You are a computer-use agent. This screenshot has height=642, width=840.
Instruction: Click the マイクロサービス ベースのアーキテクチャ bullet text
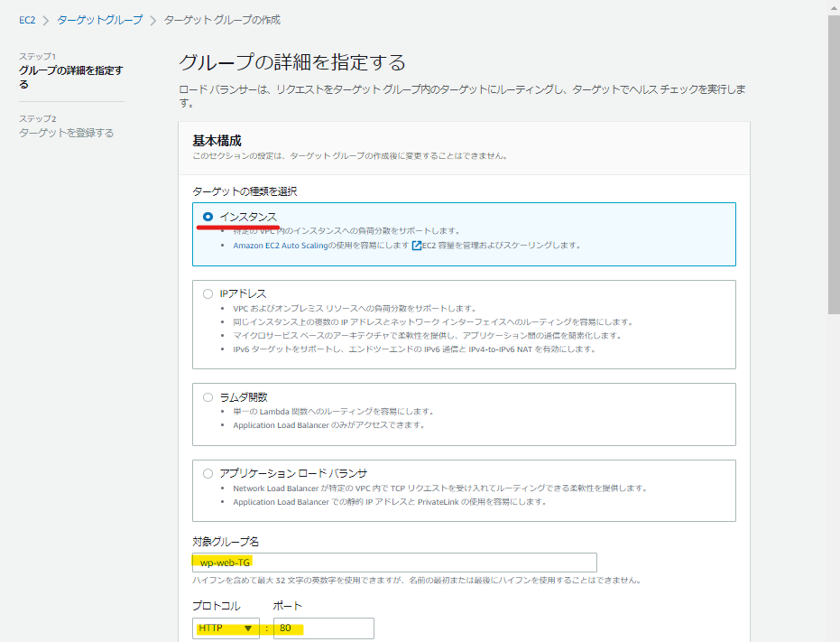click(428, 336)
